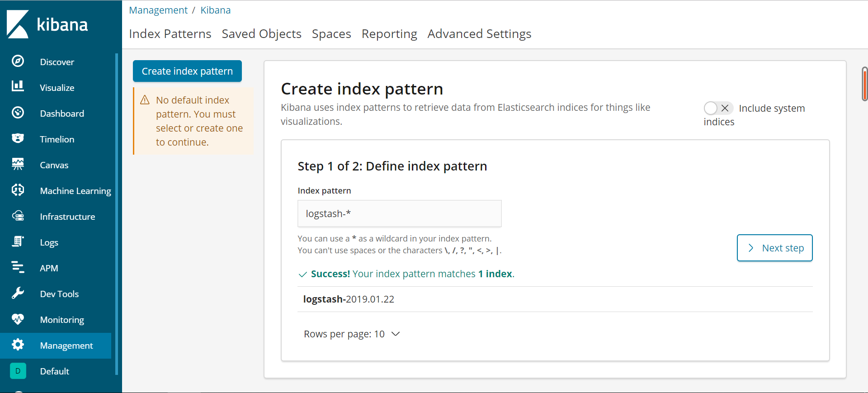Click the warning triangle icon in the callout
This screenshot has width=868, height=393.
pyautogui.click(x=145, y=100)
